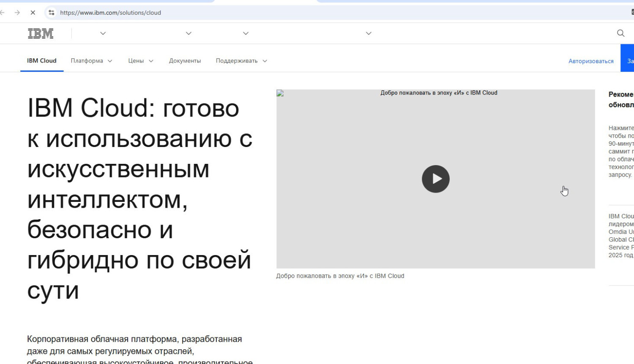Open the Цены dropdown menu
Image resolution: width=634 pixels, height=364 pixels.
pyautogui.click(x=140, y=61)
